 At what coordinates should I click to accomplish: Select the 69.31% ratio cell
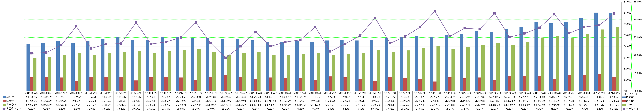[x=226, y=109]
